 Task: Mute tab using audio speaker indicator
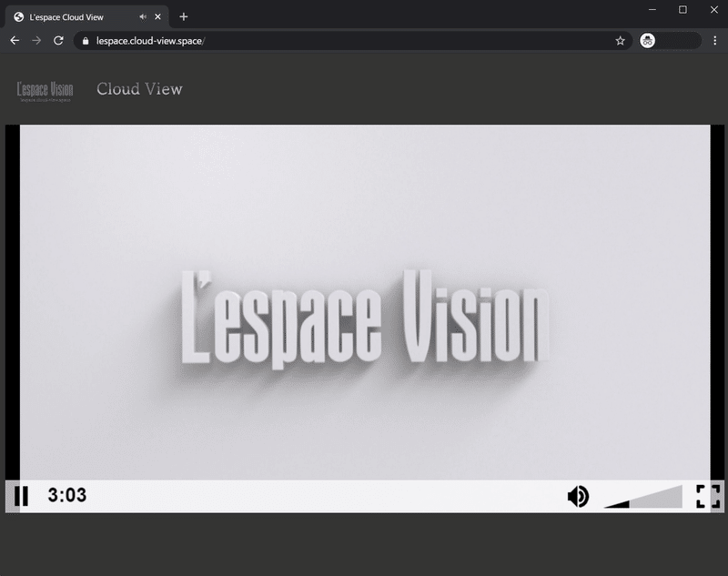143,17
